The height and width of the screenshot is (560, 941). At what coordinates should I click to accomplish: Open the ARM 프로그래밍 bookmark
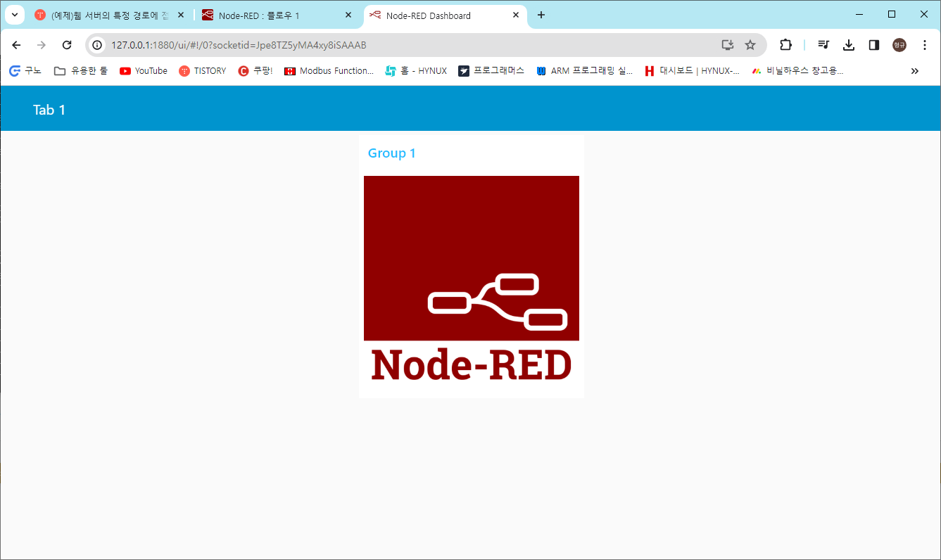coord(585,71)
